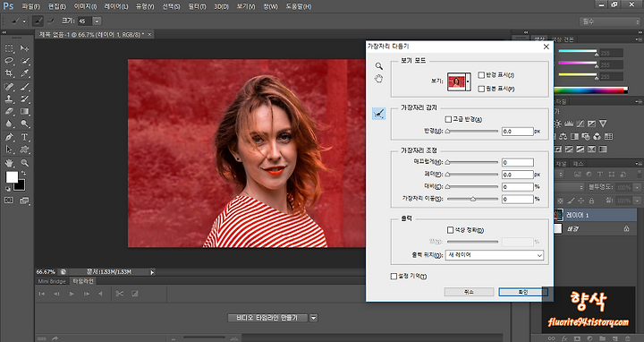This screenshot has width=644, height=342.
Task: Click the foreground color swatch
Action: pyautogui.click(x=12, y=177)
